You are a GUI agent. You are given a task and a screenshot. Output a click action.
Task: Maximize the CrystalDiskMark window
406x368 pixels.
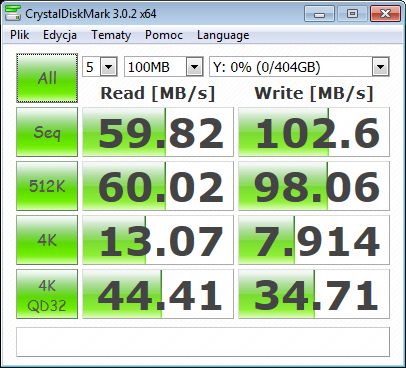click(x=352, y=14)
